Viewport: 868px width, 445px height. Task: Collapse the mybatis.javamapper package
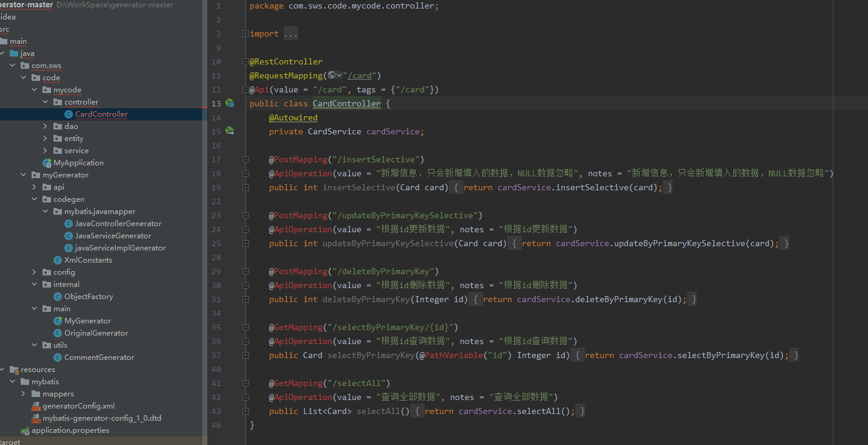45,211
